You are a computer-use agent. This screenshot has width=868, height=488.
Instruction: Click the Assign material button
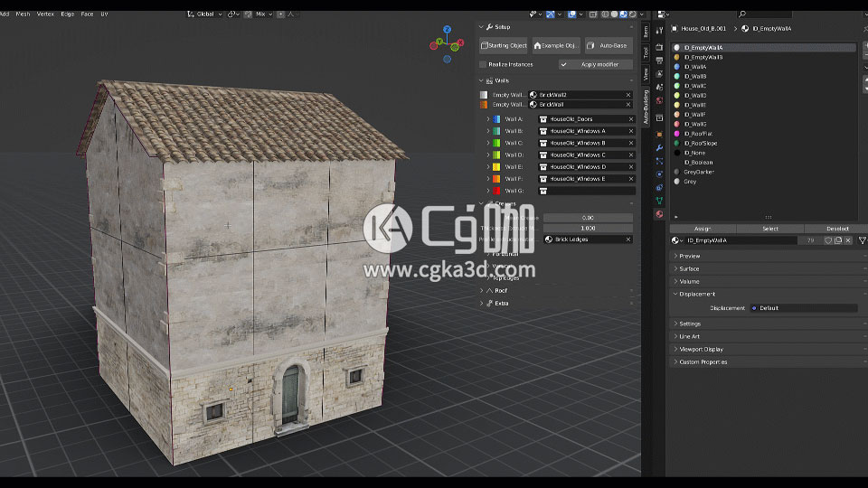702,229
